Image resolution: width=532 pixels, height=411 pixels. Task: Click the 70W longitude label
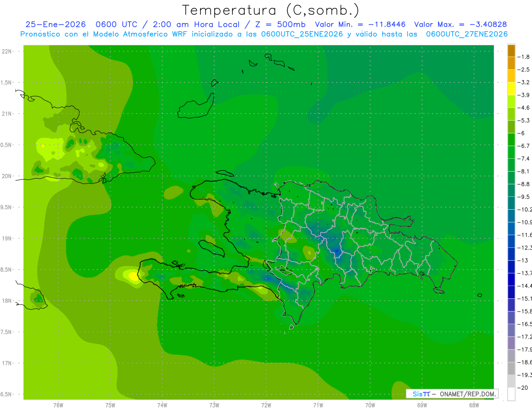[x=370, y=405]
